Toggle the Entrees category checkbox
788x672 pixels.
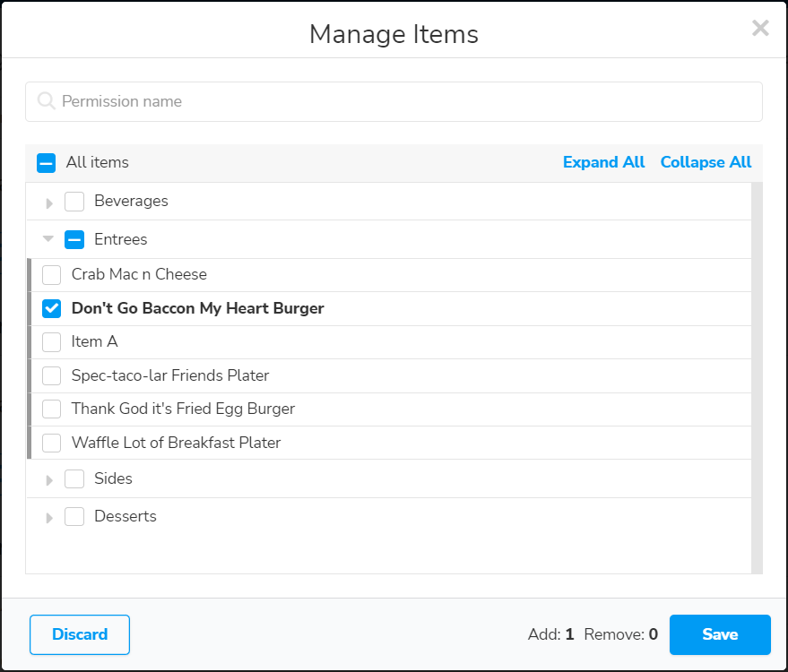74,239
